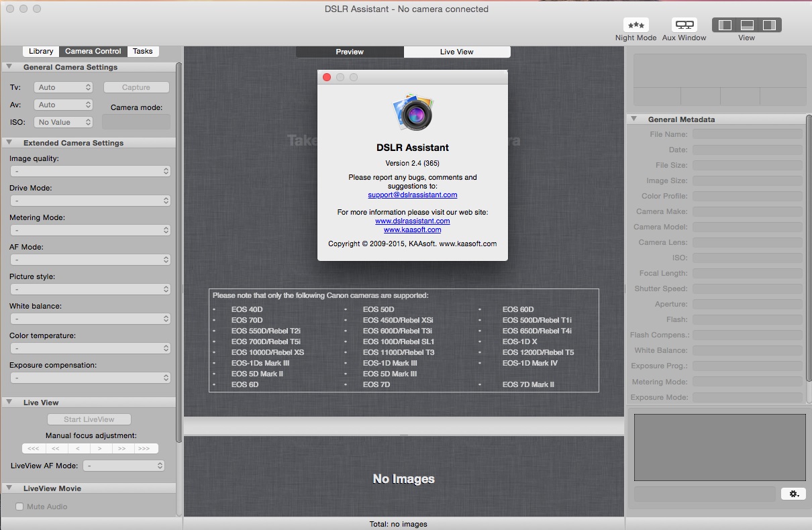Click 'EOS-1D X' in camera list
This screenshot has width=812, height=530.
pyautogui.click(x=520, y=341)
